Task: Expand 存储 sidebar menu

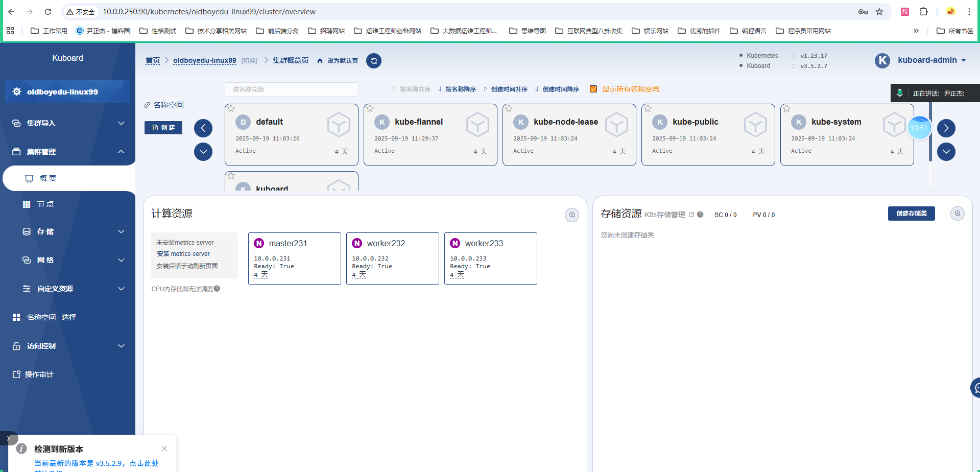Action: (67, 231)
